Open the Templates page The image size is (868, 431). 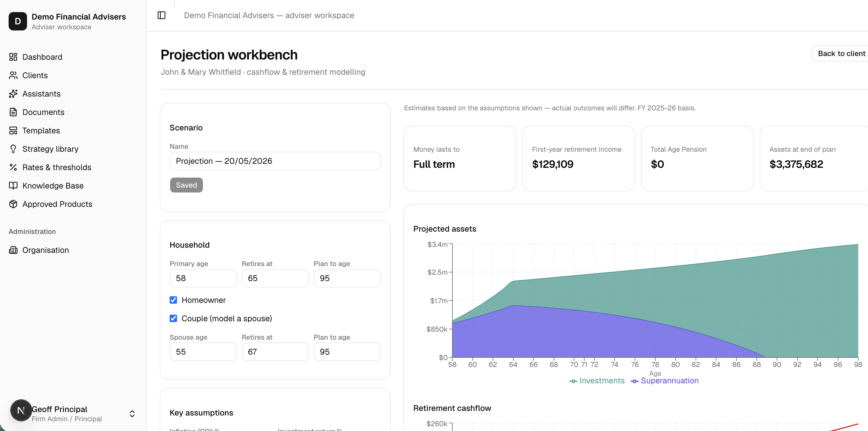(x=41, y=130)
